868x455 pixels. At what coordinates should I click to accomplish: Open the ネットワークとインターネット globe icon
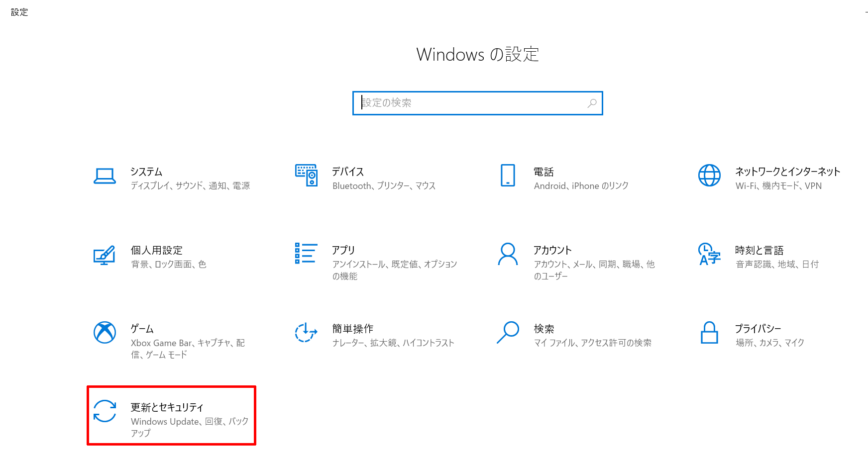click(709, 175)
